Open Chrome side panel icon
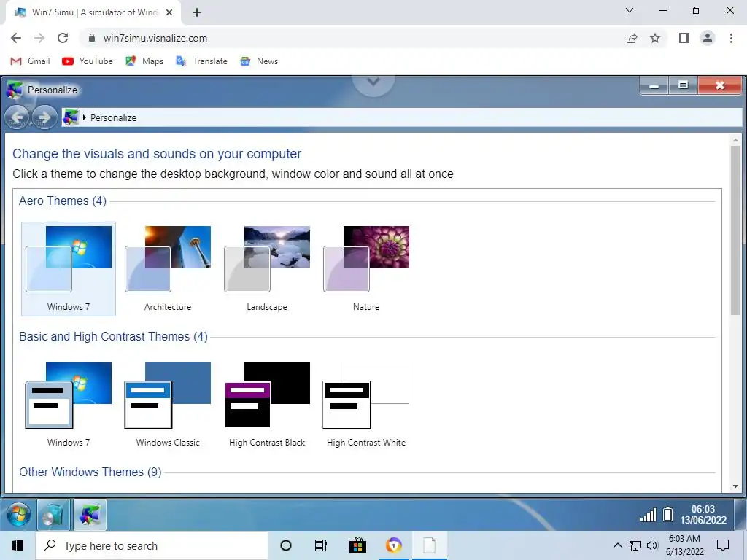This screenshot has height=560, width=747. 684,38
